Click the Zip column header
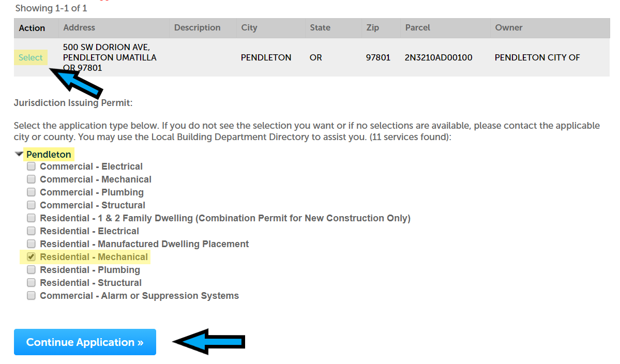Image resolution: width=620 pixels, height=364 pixels. [373, 28]
